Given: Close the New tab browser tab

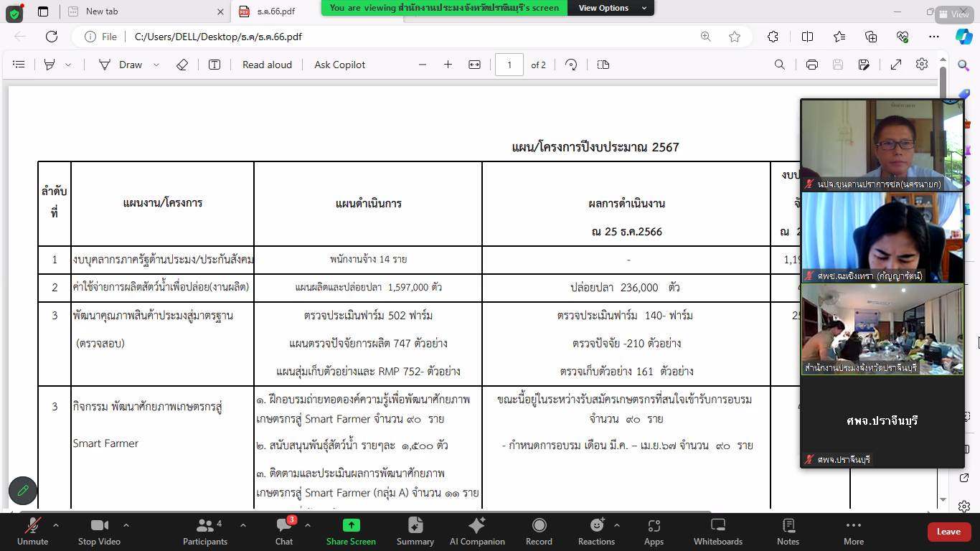Looking at the screenshot, I should pos(220,11).
